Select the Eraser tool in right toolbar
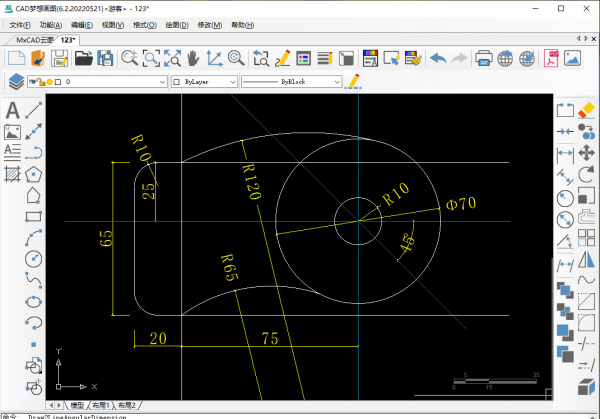Viewport: 600px width, 419px height. [x=587, y=110]
